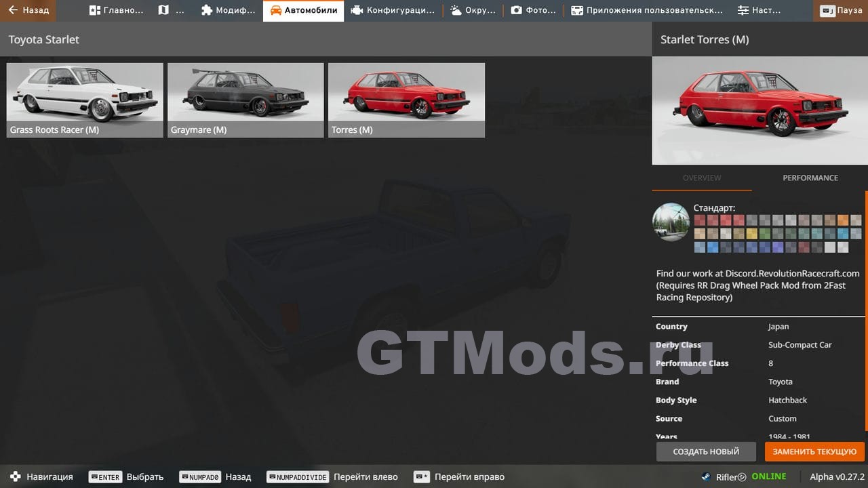Pick the first red swatch in top row
The width and height of the screenshot is (868, 488).
coord(700,220)
